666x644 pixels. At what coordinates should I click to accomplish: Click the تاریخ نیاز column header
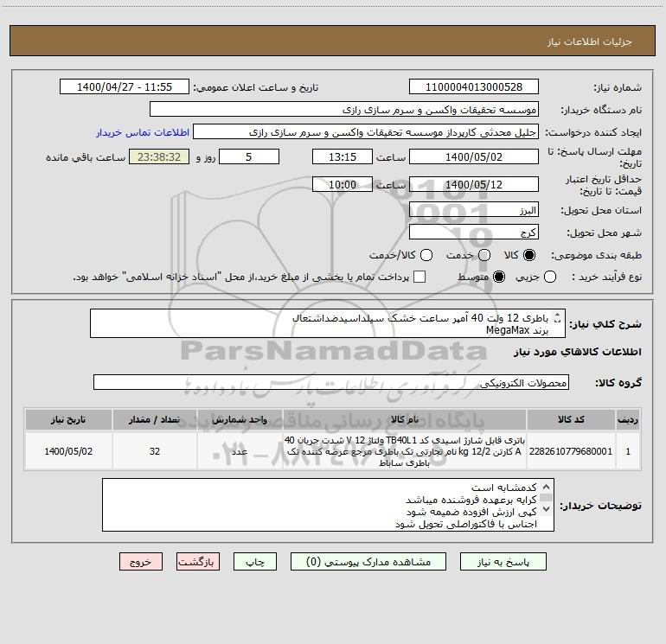tap(68, 419)
